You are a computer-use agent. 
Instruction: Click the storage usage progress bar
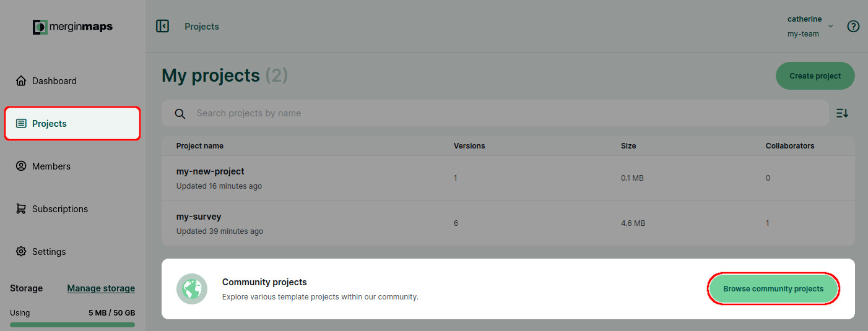click(72, 324)
